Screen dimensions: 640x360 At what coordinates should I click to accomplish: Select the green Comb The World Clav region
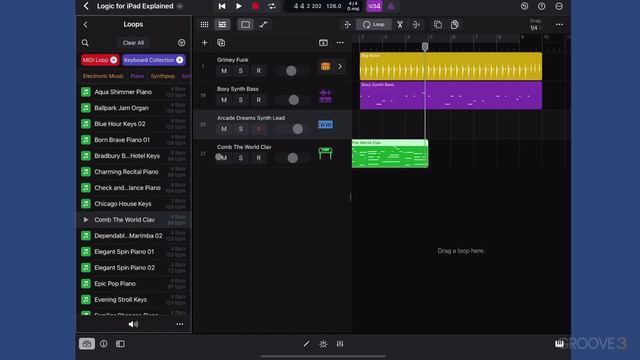390,153
